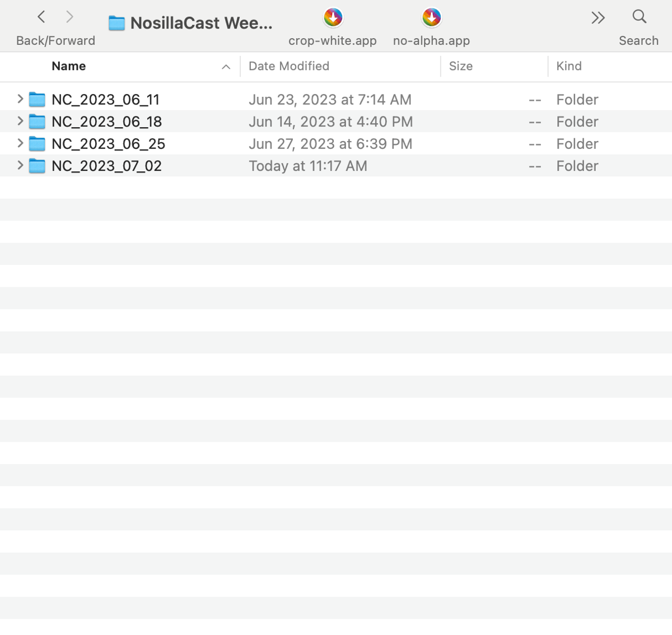Image resolution: width=672 pixels, height=635 pixels.
Task: Expand the NC_2023_06_25 folder disclosure arrow
Action: coord(20,143)
